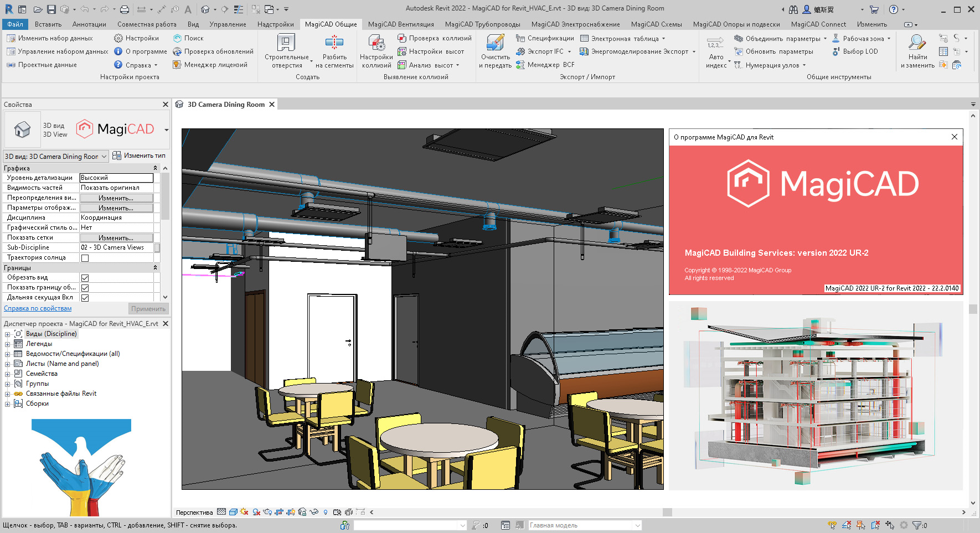Viewport: 980px width, 533px height.
Task: Switch to the Управление ribbon tab
Action: [228, 24]
